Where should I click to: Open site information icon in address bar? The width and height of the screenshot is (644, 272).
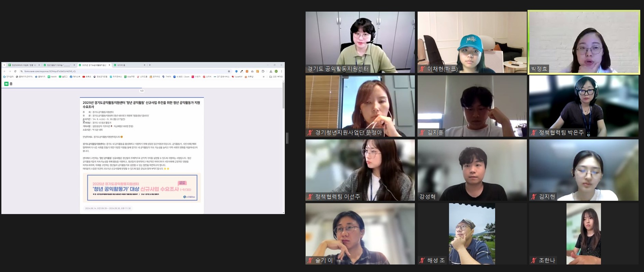point(22,71)
